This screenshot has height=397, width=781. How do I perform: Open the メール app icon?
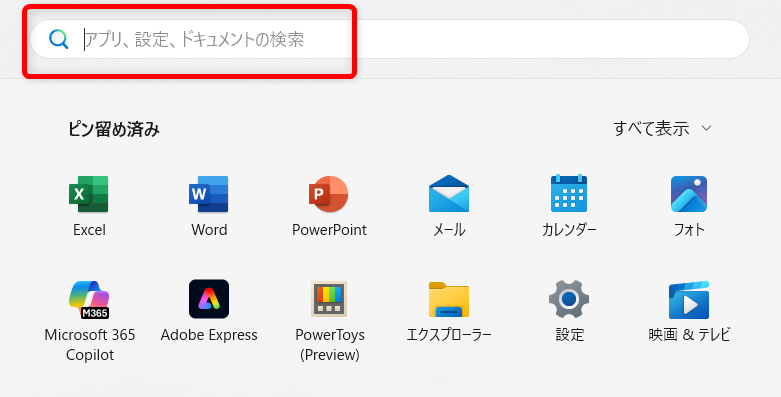click(x=449, y=194)
